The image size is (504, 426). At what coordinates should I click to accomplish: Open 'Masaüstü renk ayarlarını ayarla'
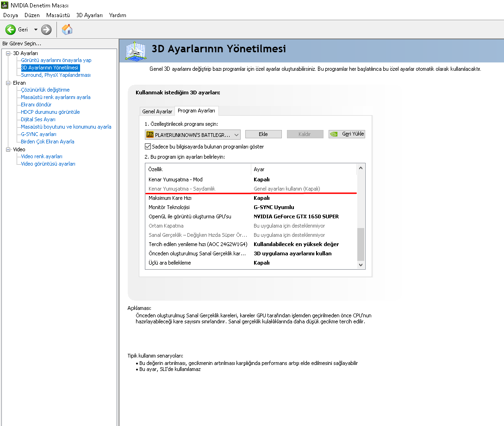[x=56, y=97]
